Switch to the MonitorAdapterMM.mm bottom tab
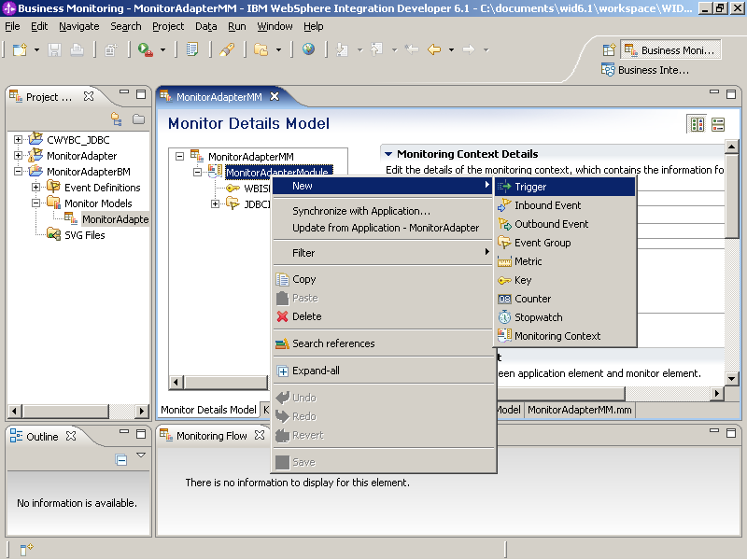Image resolution: width=747 pixels, height=560 pixels. tap(579, 410)
